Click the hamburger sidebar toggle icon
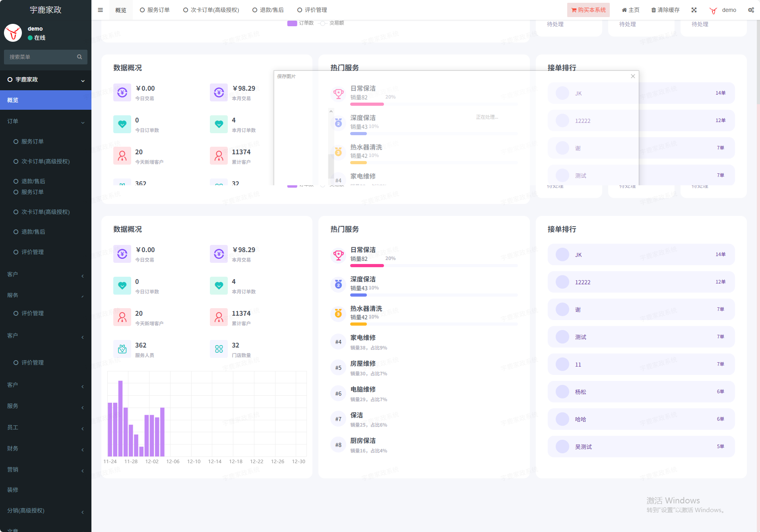The width and height of the screenshot is (760, 532). (x=100, y=10)
